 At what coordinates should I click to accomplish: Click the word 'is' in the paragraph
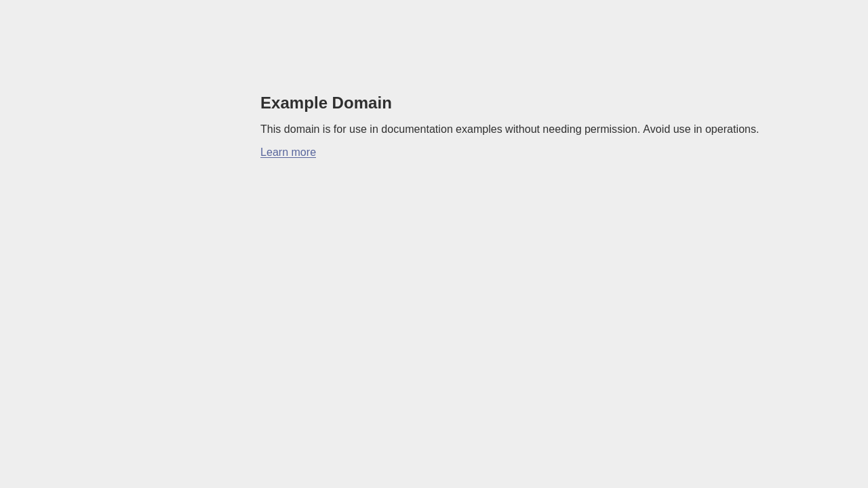pos(326,129)
